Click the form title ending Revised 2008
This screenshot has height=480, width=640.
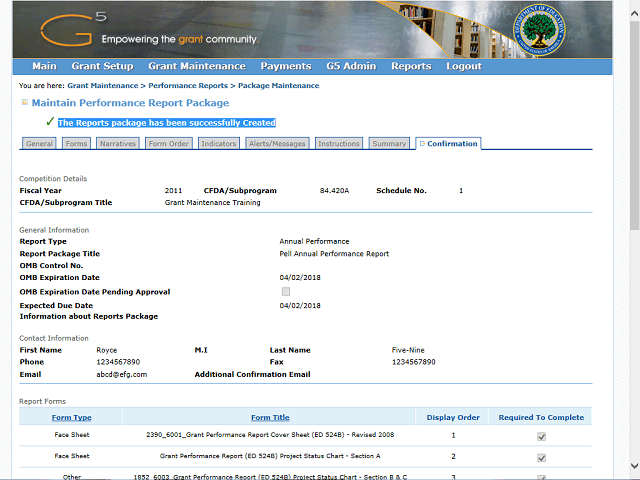coord(270,435)
